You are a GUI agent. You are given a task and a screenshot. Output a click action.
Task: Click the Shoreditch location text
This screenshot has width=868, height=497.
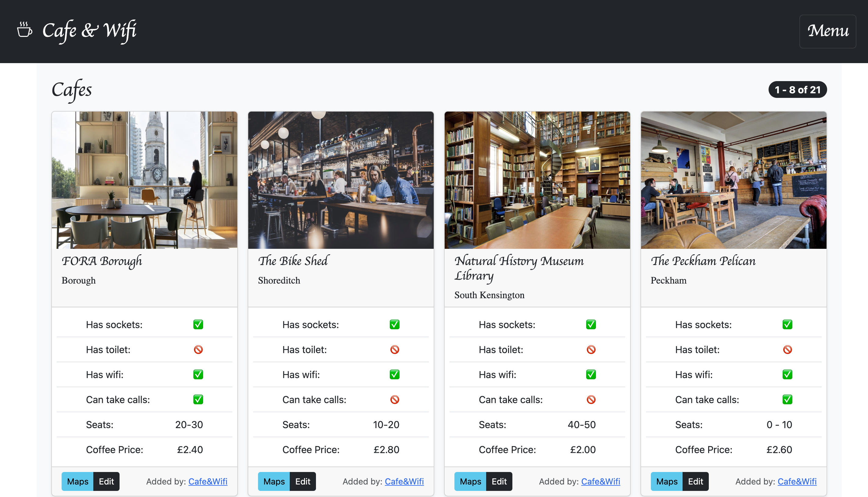click(x=279, y=280)
